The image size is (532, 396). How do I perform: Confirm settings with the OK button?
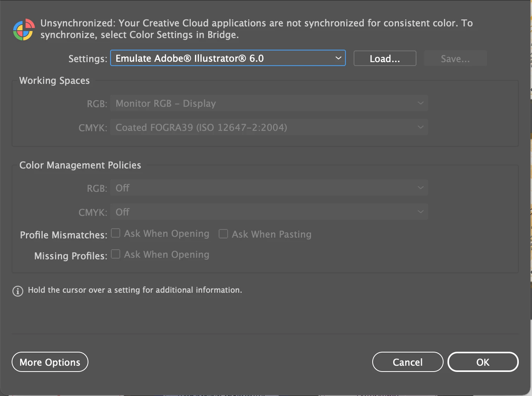point(483,362)
